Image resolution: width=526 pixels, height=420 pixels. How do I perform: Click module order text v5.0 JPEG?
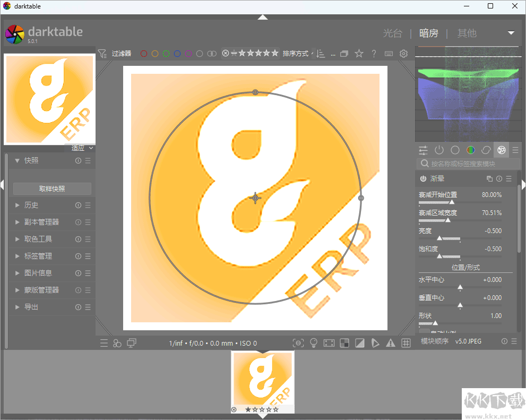point(468,341)
